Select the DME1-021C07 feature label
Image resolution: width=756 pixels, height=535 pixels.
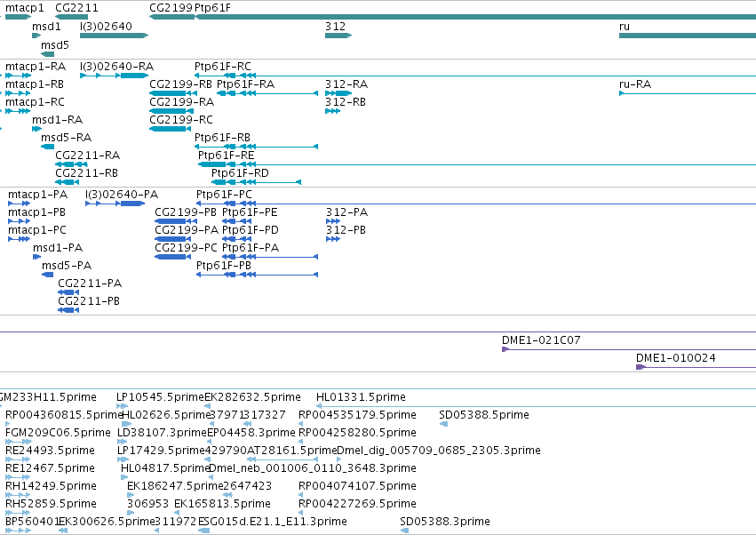[x=541, y=340]
